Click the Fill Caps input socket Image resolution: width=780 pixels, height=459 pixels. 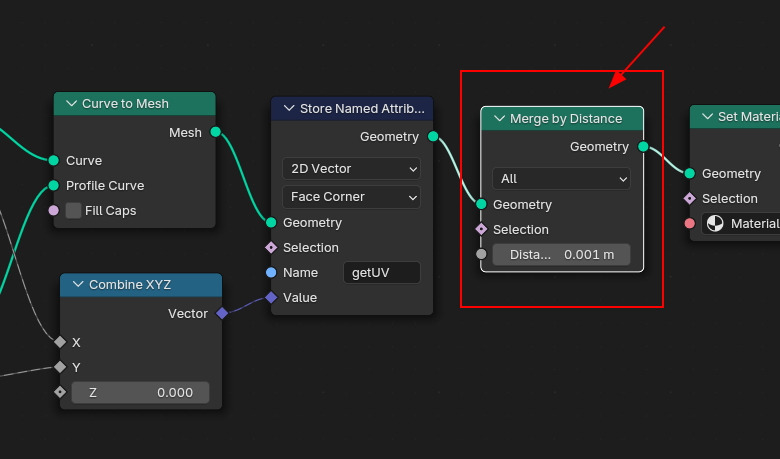pyautogui.click(x=54, y=210)
